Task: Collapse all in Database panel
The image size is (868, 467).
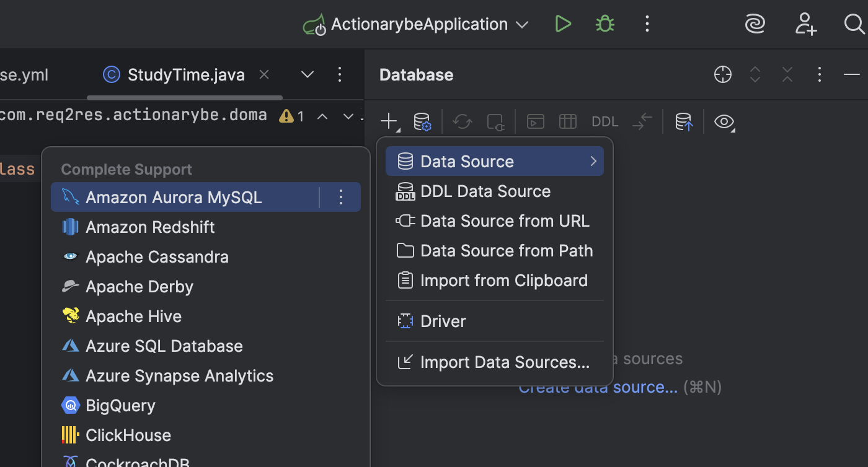Action: tap(787, 75)
